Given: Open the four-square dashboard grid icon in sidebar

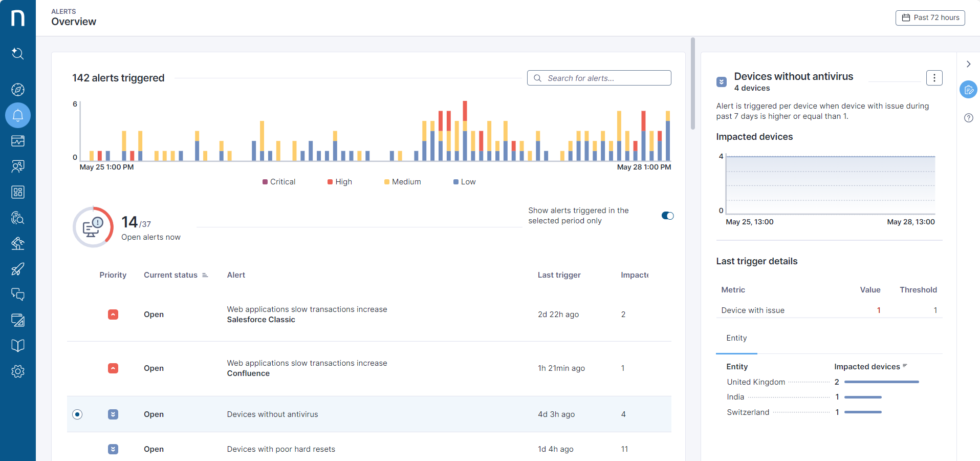Looking at the screenshot, I should tap(18, 192).
